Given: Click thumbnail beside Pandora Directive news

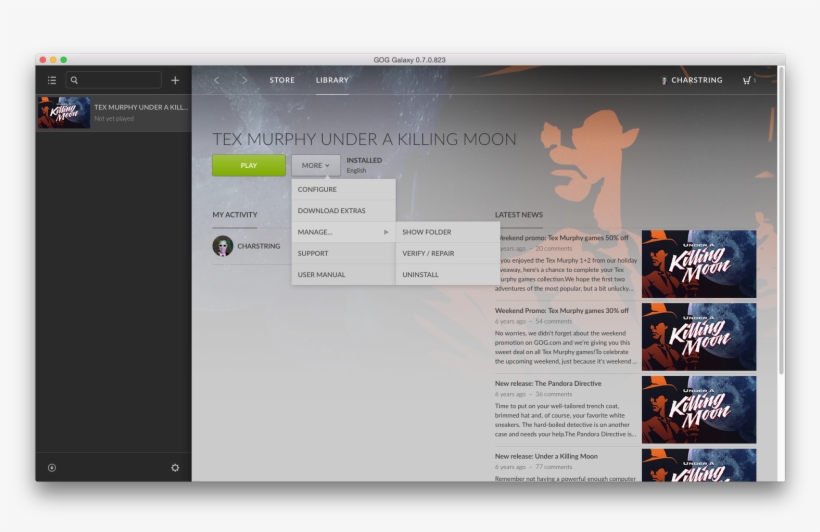Looking at the screenshot, I should pos(699,410).
